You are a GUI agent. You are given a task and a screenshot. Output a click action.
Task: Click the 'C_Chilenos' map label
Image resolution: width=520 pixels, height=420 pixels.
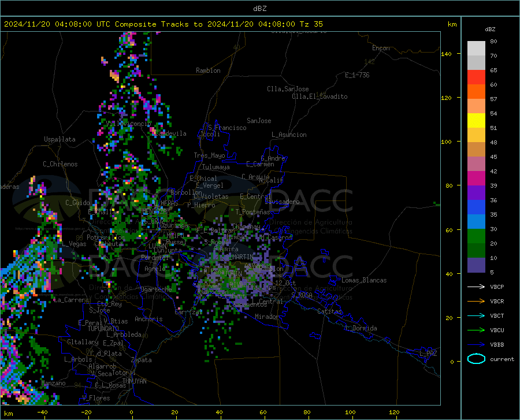coord(60,164)
